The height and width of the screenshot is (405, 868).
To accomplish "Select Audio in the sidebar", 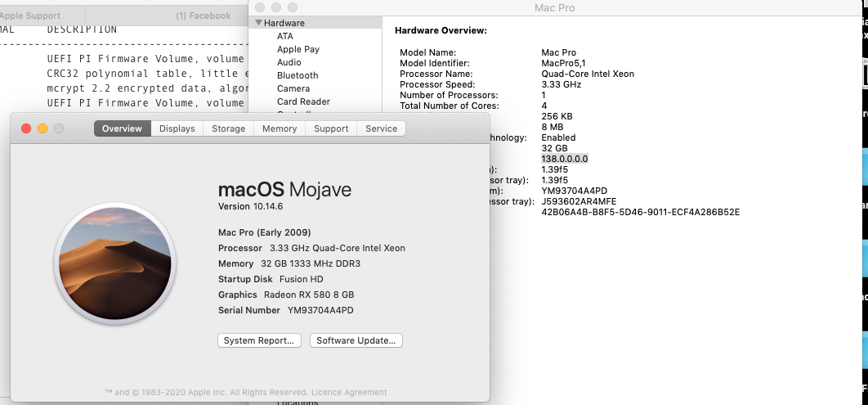I will point(289,62).
